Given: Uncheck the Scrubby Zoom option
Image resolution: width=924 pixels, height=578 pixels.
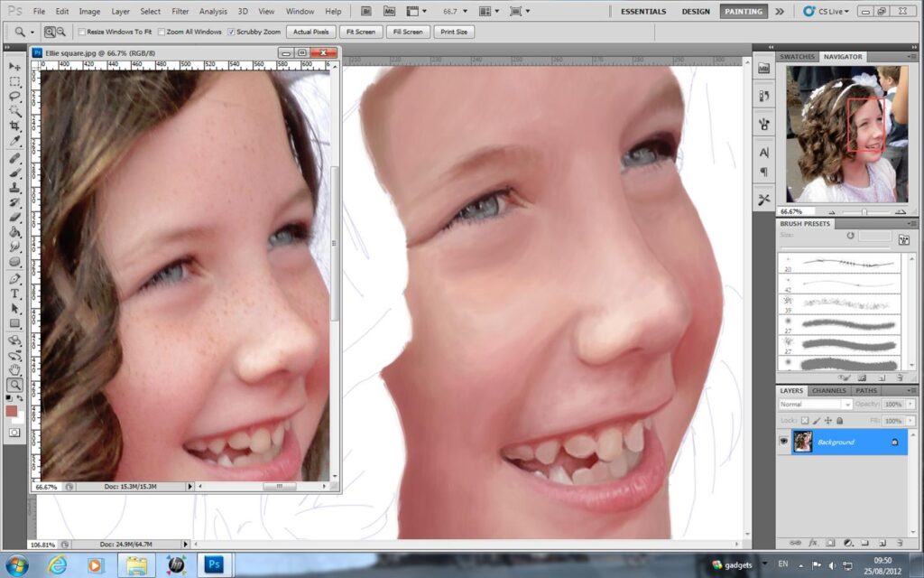Looking at the screenshot, I should point(231,32).
